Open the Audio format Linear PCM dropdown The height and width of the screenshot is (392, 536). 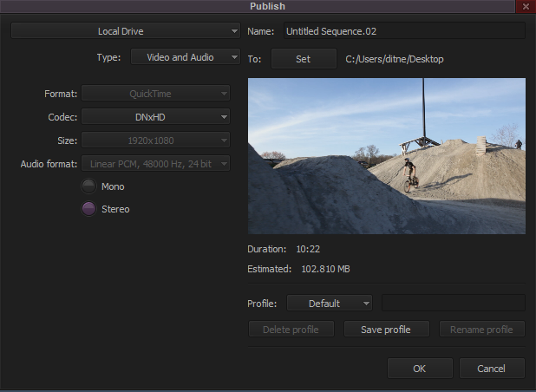pyautogui.click(x=156, y=163)
